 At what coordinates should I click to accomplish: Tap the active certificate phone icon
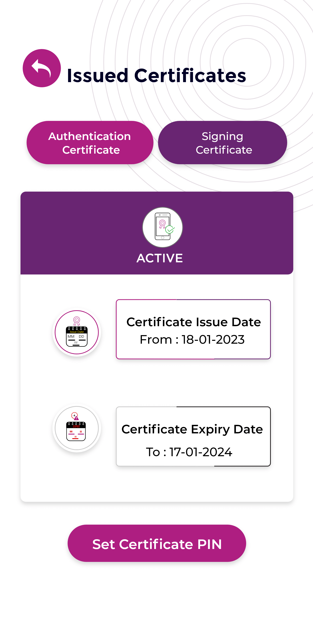[x=162, y=227]
